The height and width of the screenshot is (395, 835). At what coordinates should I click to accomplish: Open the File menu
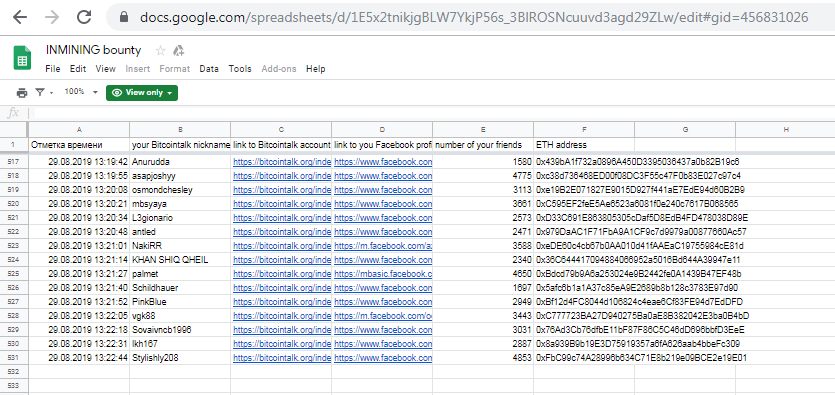(53, 69)
